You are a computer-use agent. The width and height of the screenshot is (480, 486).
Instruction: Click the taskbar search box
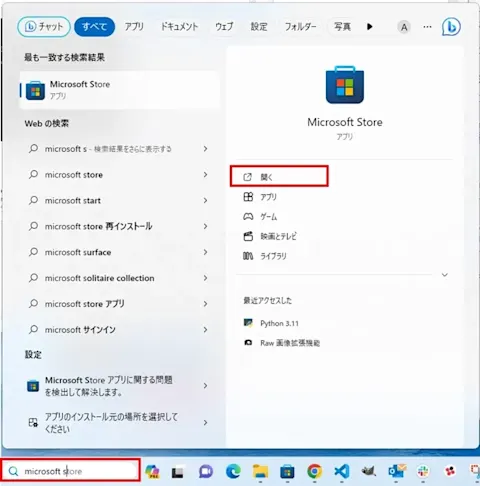(70, 471)
